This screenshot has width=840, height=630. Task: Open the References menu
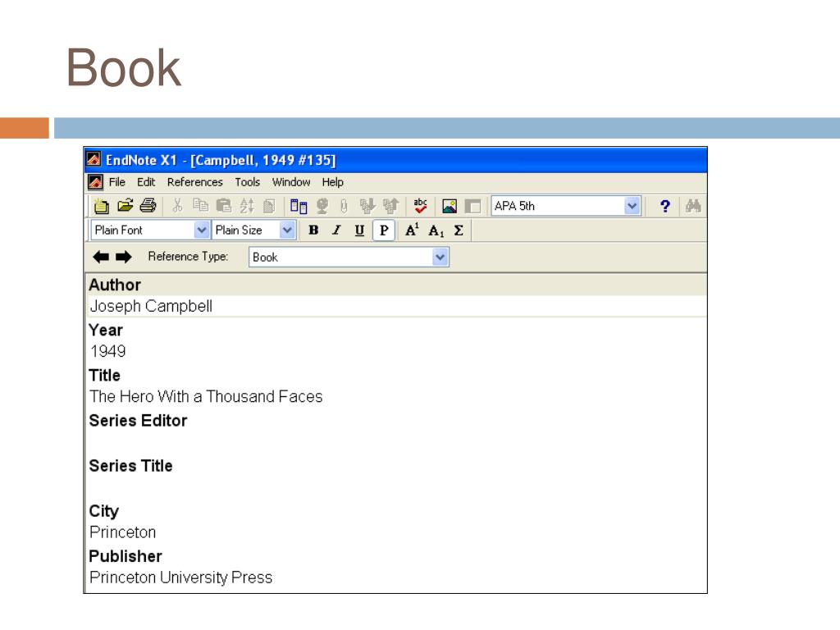point(194,182)
